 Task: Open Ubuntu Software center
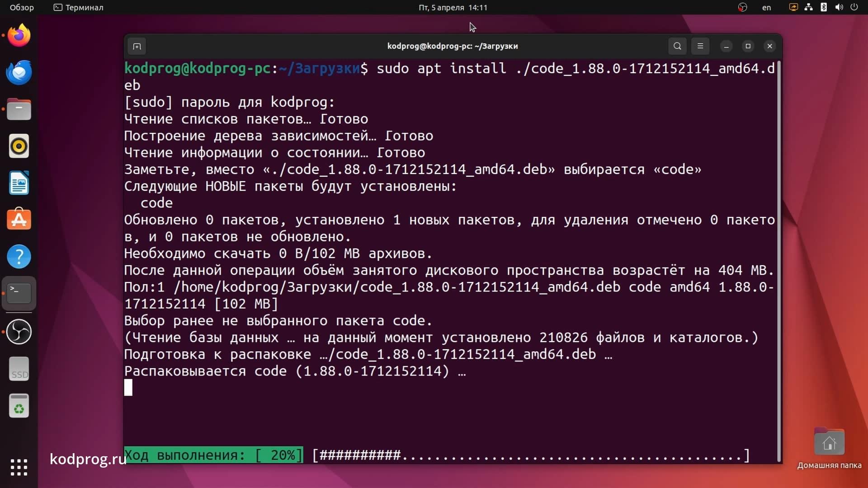pyautogui.click(x=19, y=220)
